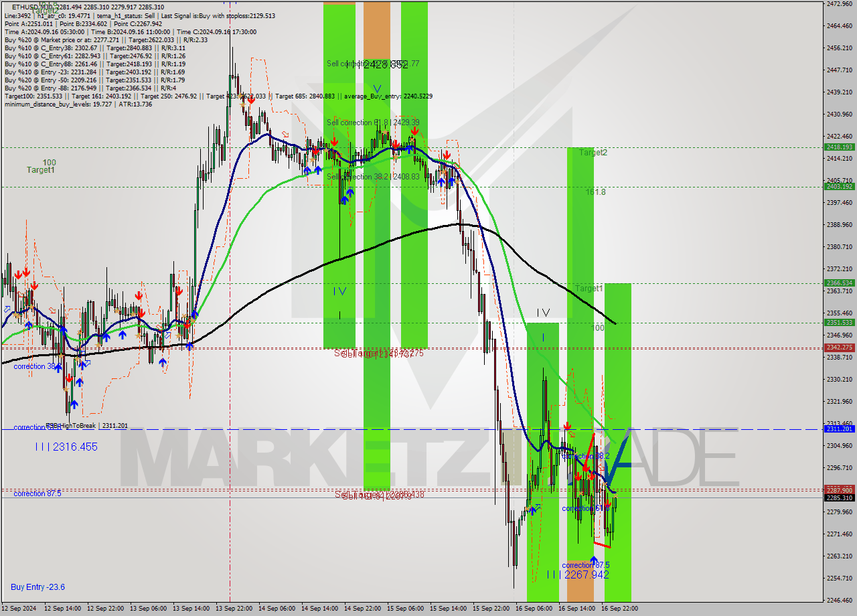857x616 pixels.
Task: Click the '15 Sep 22:00' time label
Action: (491, 609)
